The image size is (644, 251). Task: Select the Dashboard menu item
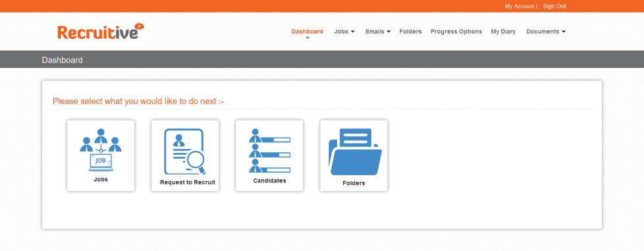308,31
